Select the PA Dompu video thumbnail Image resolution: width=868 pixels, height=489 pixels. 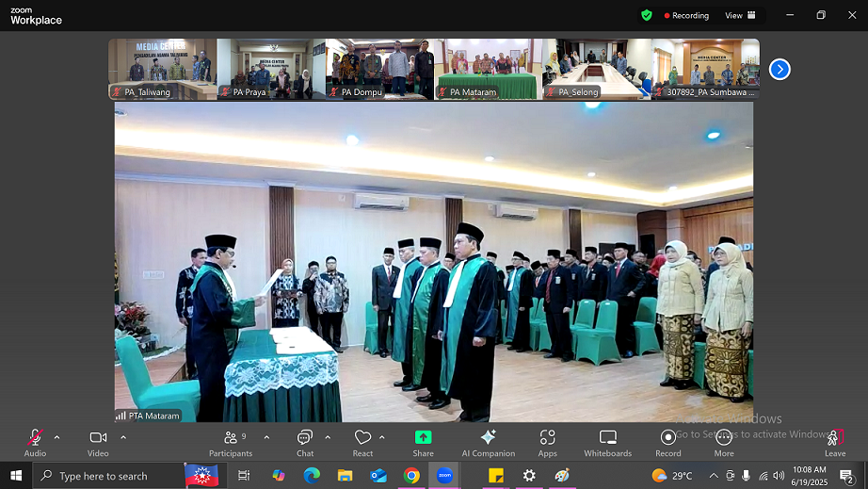(379, 69)
